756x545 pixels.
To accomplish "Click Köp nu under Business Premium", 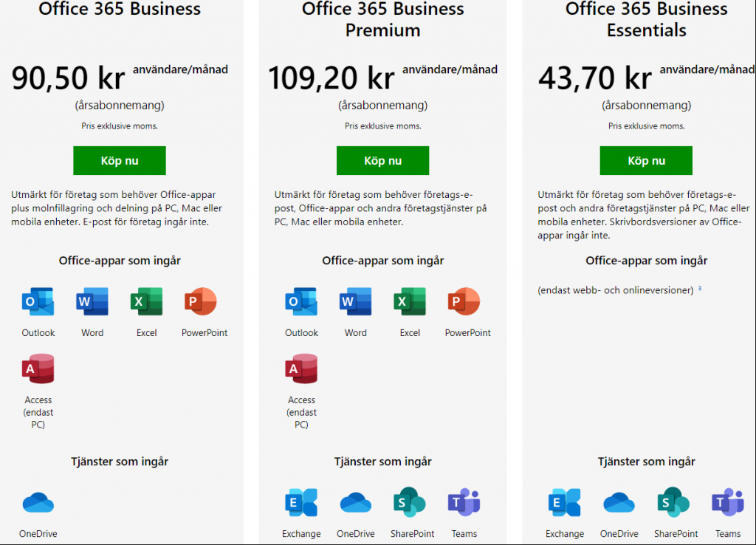I will pyautogui.click(x=383, y=160).
